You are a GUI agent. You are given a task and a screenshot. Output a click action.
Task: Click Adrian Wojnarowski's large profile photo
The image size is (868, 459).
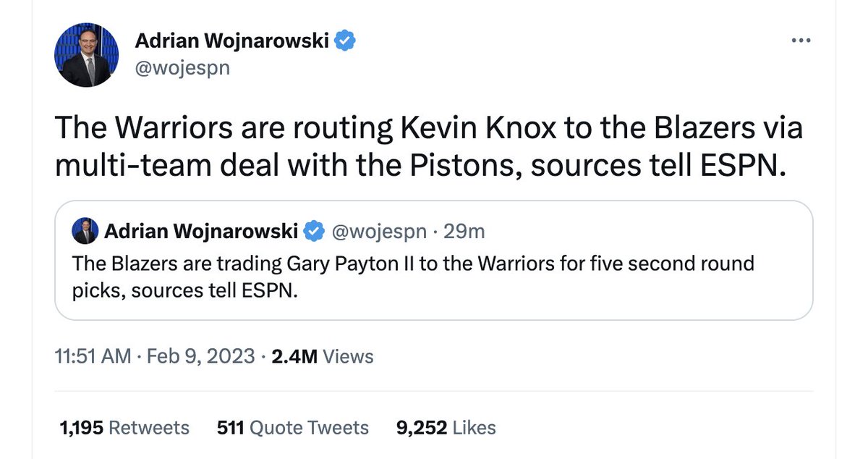click(x=87, y=55)
